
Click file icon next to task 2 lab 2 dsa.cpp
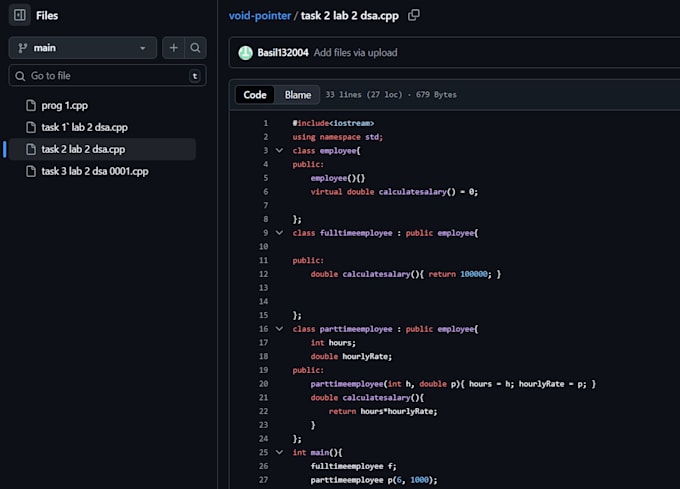[31, 149]
